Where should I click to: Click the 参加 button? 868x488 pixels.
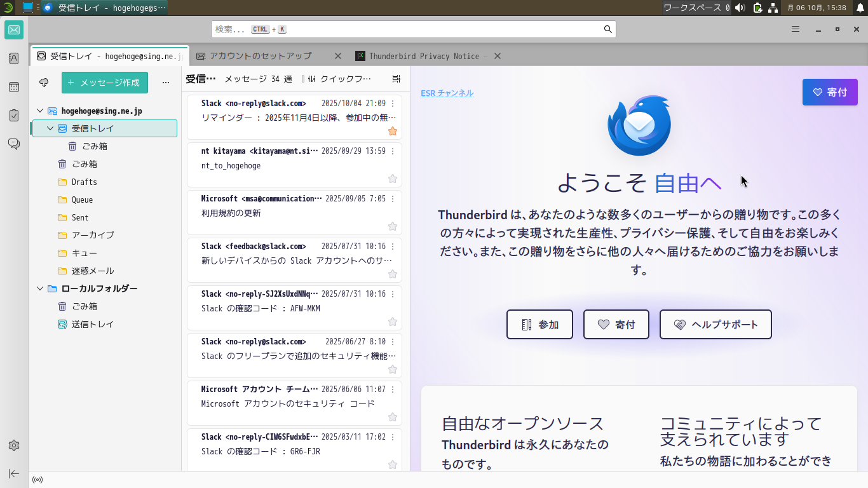pyautogui.click(x=539, y=325)
